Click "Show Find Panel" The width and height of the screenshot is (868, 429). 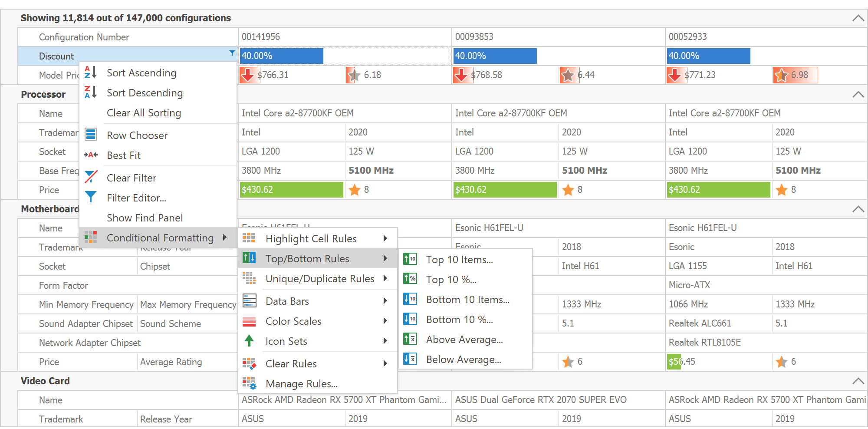pyautogui.click(x=145, y=218)
